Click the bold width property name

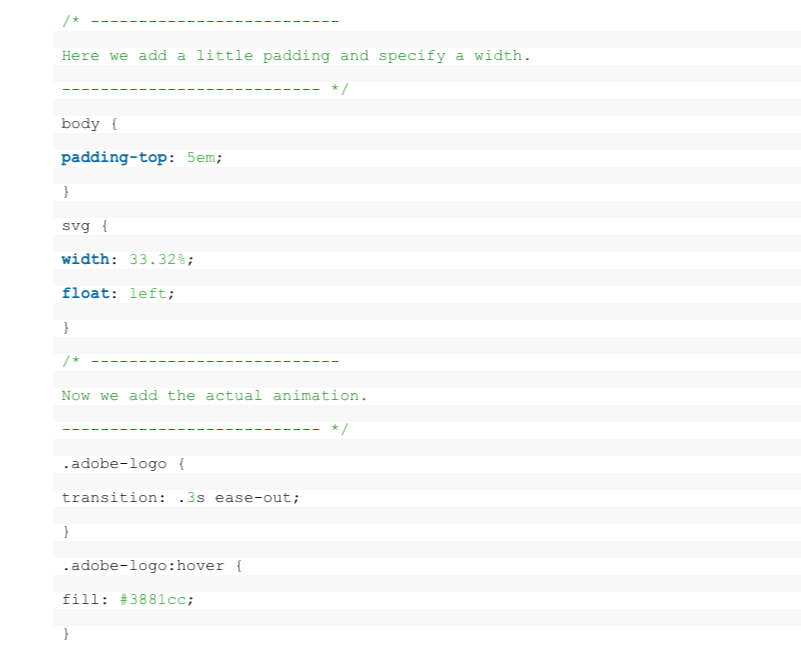(x=85, y=260)
